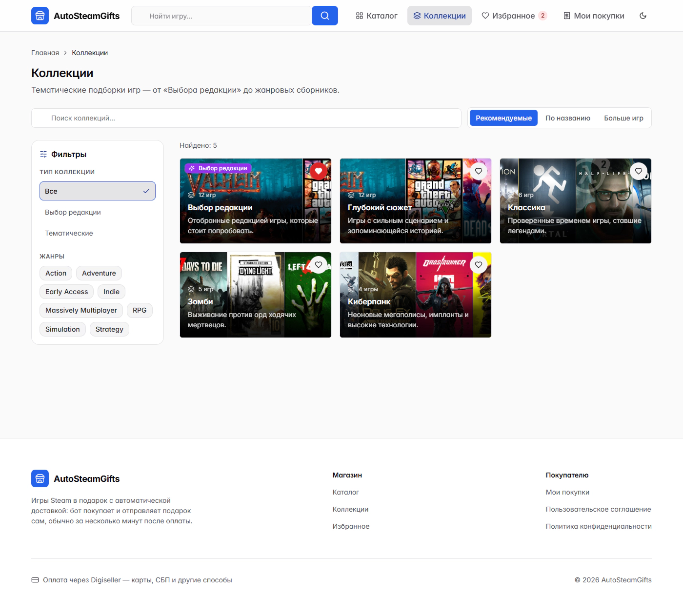Viewport: 683px width, 616px height.
Task: Toggle the Simulation genre chip
Action: (62, 329)
